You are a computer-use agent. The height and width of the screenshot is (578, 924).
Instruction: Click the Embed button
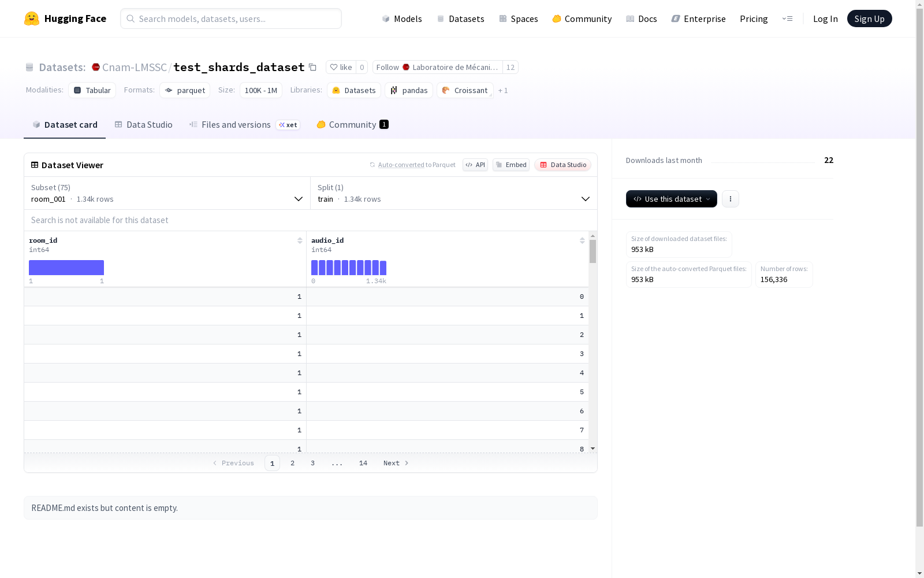511,165
